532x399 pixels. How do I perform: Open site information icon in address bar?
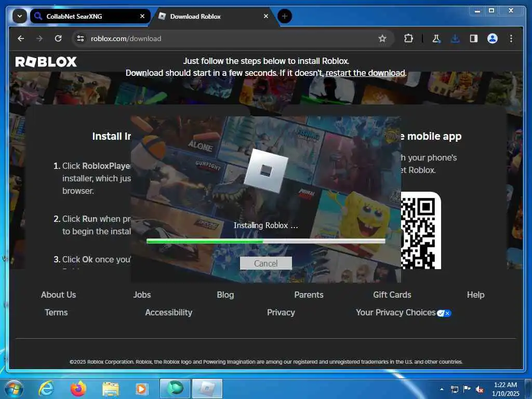(81, 38)
